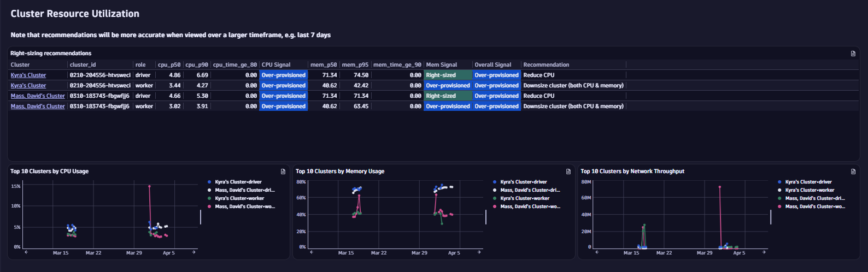Select Over-provisioned Mem Signal in Kyra's worker row
The height and width of the screenshot is (272, 868).
click(448, 86)
